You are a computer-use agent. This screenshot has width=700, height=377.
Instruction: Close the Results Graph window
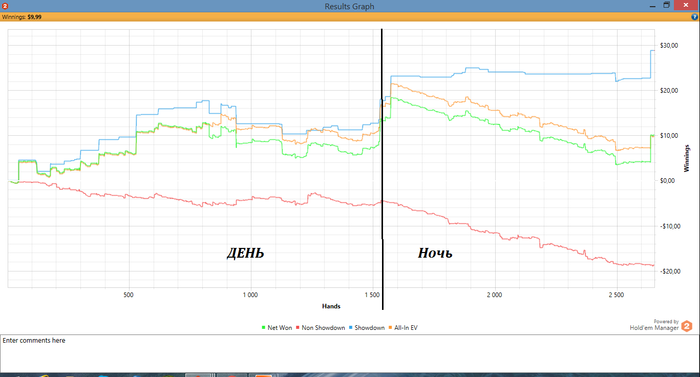point(687,5)
